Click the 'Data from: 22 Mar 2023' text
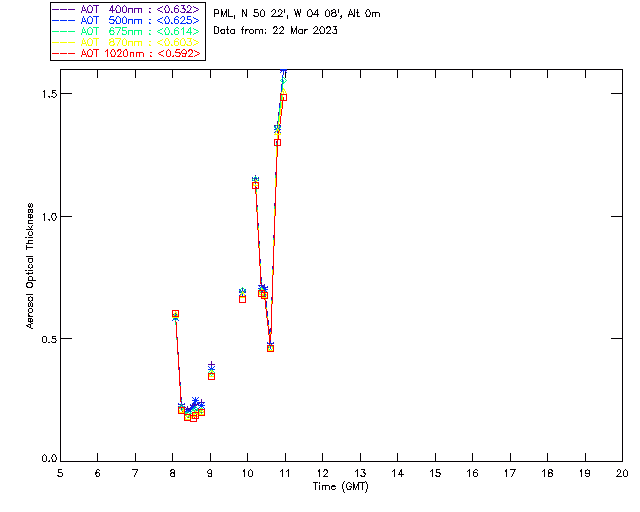640x512 pixels. click(x=276, y=30)
